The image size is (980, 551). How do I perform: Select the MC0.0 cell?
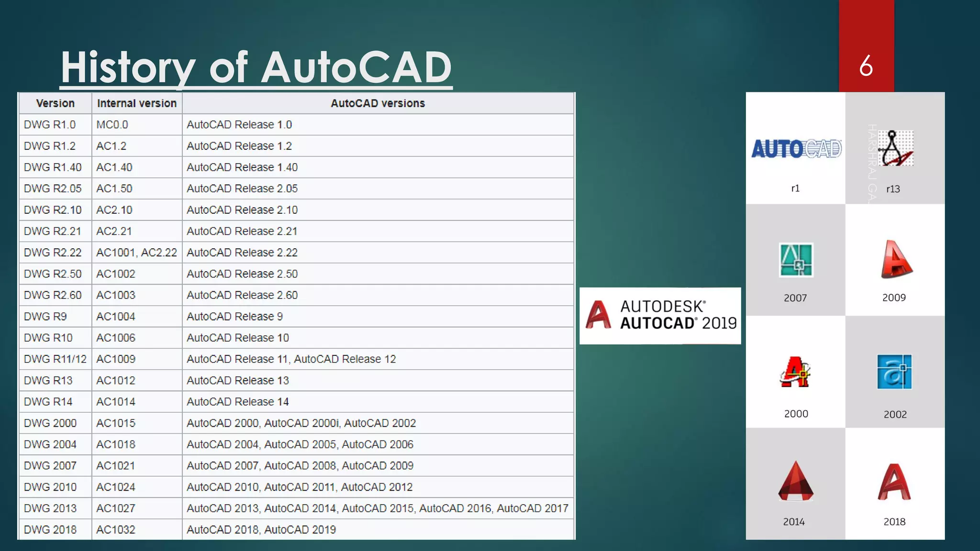coord(137,125)
